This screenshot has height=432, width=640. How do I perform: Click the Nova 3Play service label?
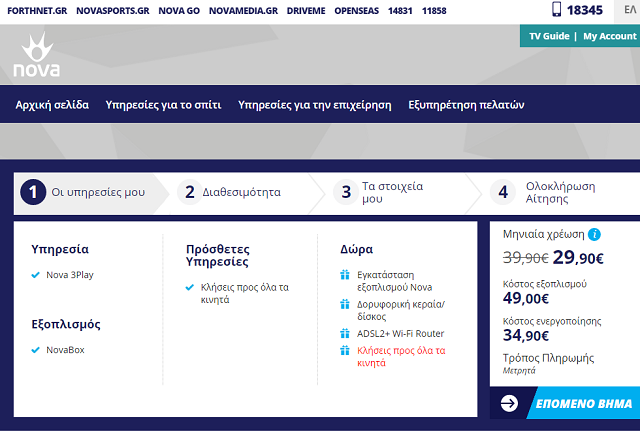pos(70,275)
